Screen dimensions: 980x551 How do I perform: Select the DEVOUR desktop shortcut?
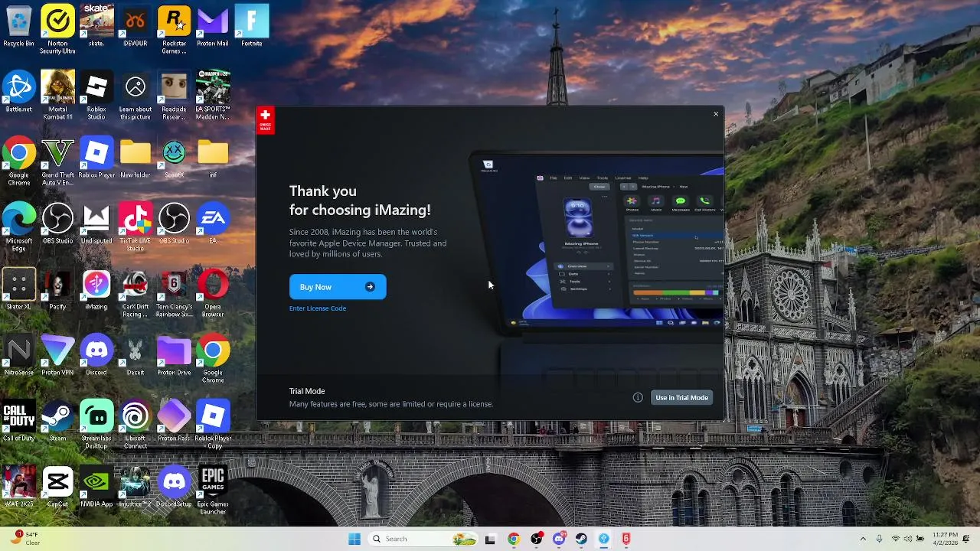coord(136,27)
